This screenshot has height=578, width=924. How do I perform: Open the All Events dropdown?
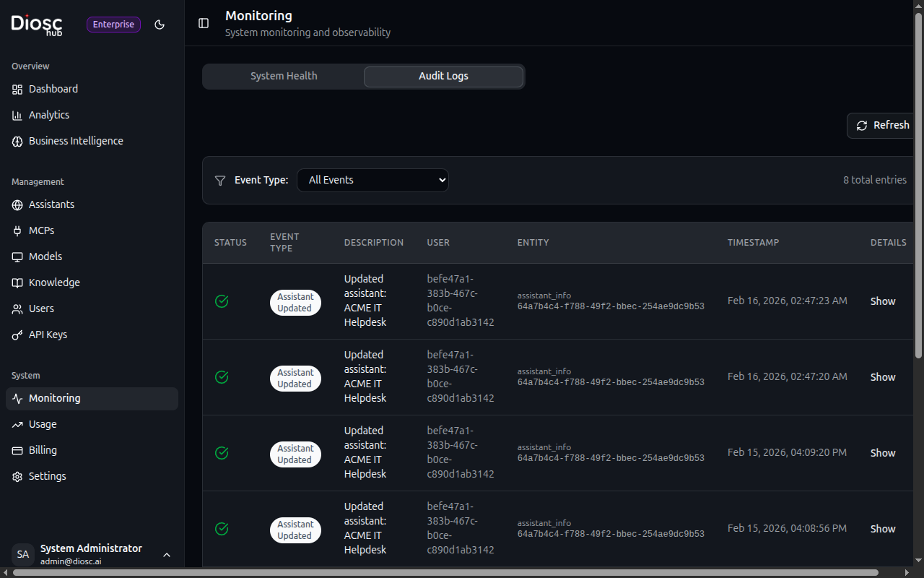(x=372, y=180)
